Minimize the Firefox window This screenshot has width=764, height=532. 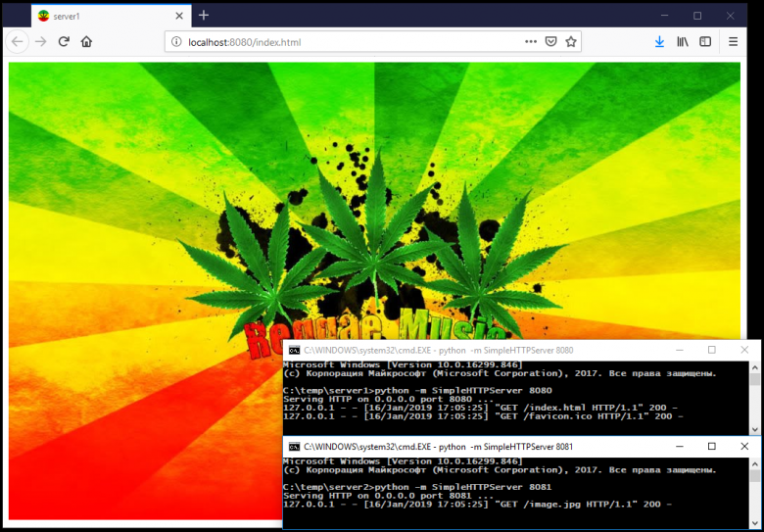tap(665, 16)
